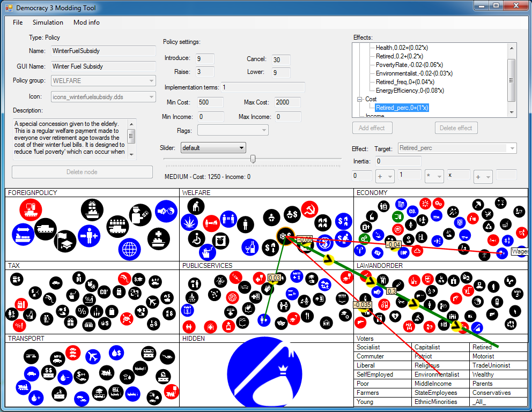532x412 pixels.
Task: Click the Delete node button
Action: pyautogui.click(x=82, y=172)
